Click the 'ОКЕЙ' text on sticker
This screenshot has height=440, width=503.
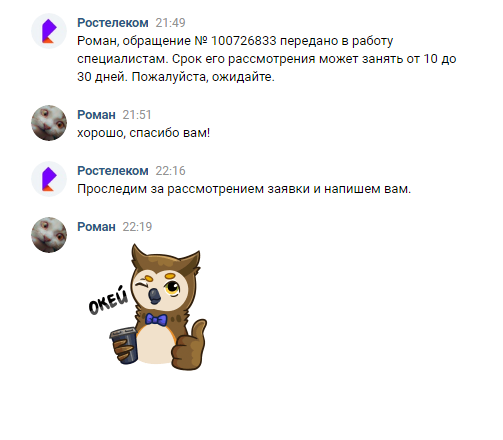point(108,300)
